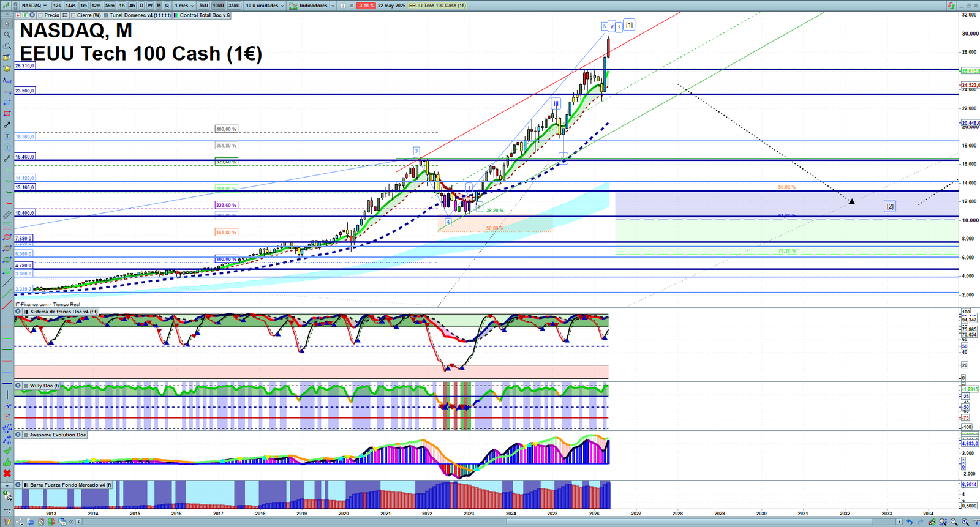Viewport: 980px width, 527px height.
Task: Select the 4h timeframe
Action: tap(132, 6)
